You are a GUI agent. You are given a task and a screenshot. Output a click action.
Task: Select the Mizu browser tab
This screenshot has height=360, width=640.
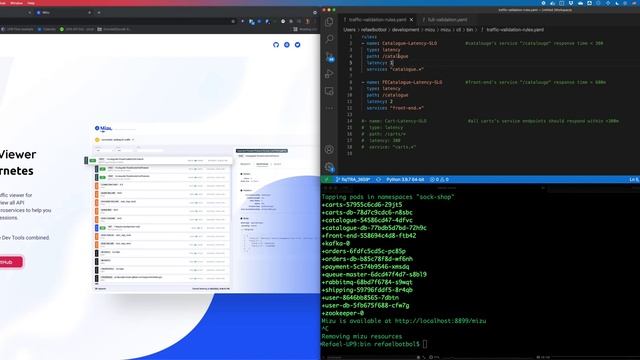pyautogui.click(x=63, y=13)
